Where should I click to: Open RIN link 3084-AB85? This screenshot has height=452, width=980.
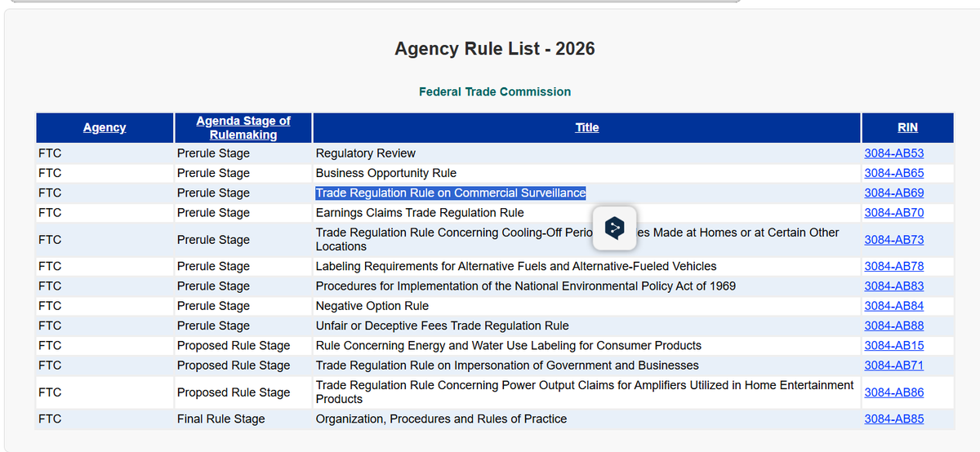pos(894,419)
